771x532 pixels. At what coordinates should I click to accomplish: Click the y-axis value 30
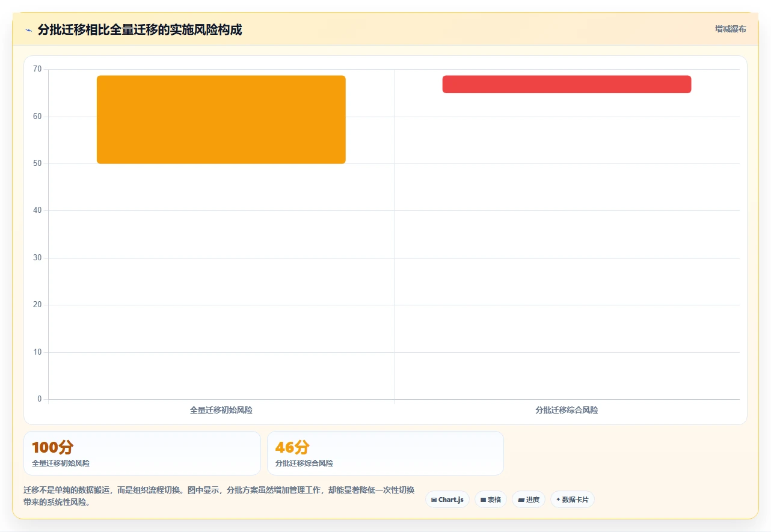click(37, 258)
